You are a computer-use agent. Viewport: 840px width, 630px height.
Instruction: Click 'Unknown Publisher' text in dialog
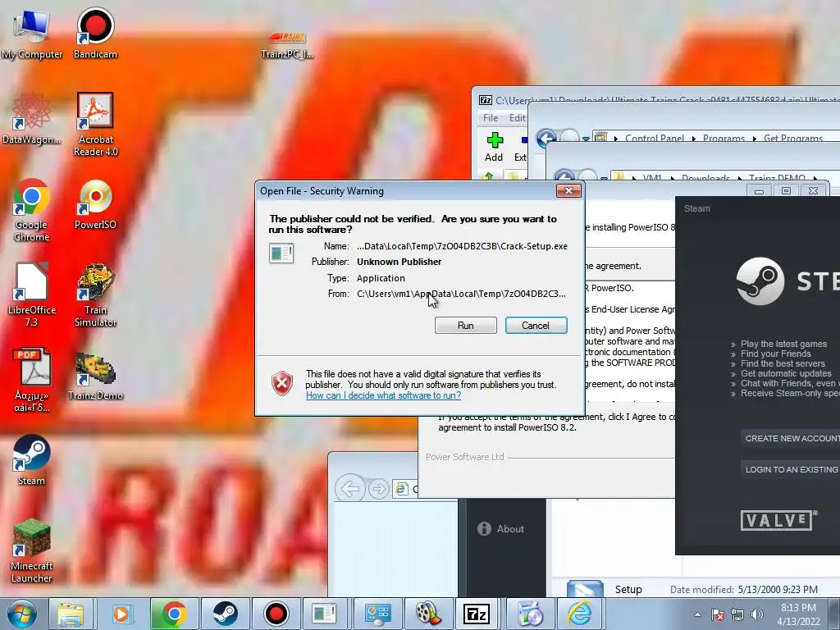[x=399, y=262]
